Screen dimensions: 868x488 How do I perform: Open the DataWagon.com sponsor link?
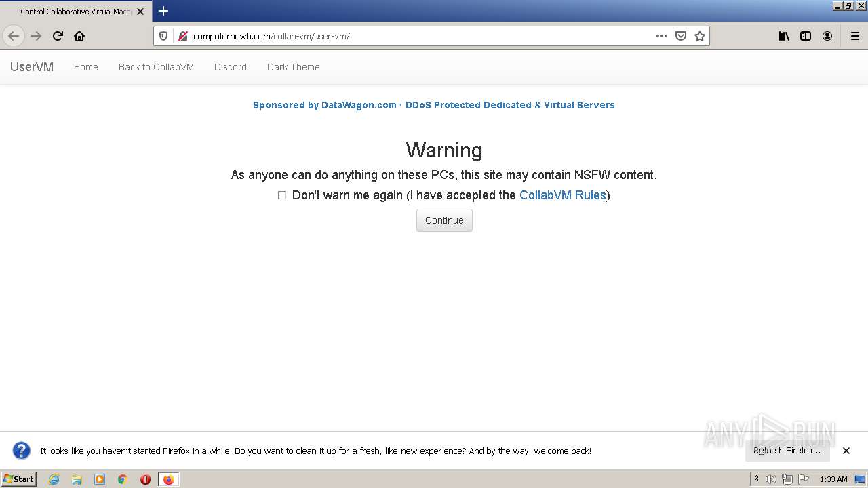pyautogui.click(x=434, y=105)
